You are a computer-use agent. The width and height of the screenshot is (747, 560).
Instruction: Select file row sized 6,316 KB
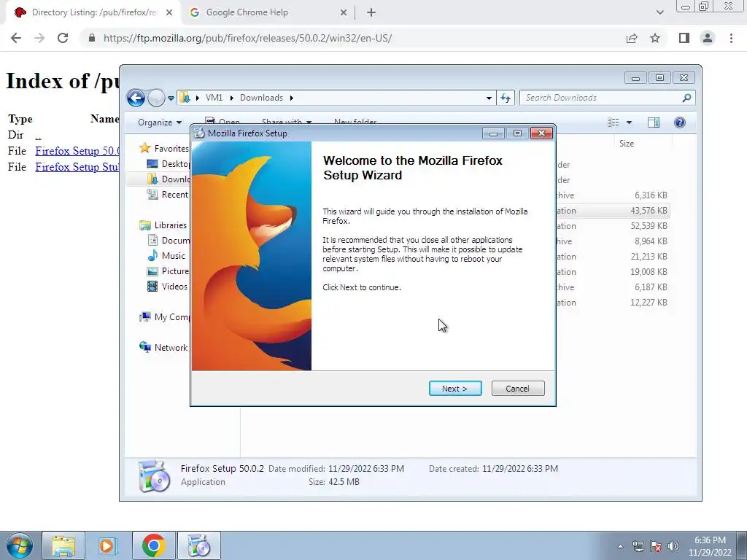612,195
